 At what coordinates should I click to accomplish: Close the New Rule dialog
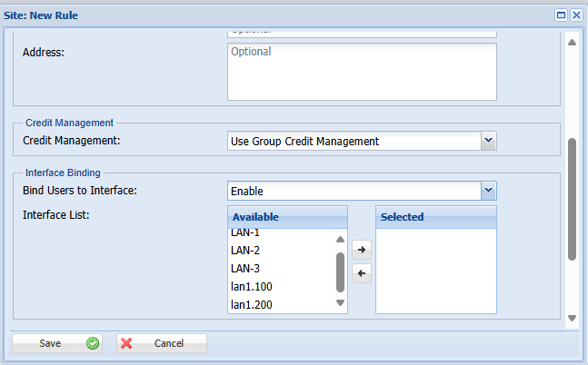[576, 15]
